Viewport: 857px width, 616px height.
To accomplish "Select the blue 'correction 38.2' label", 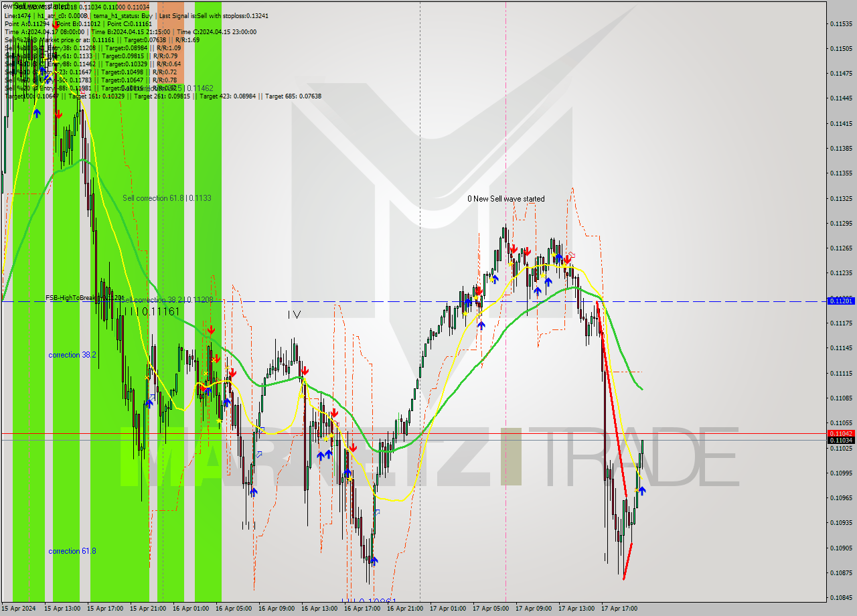I will (72, 355).
